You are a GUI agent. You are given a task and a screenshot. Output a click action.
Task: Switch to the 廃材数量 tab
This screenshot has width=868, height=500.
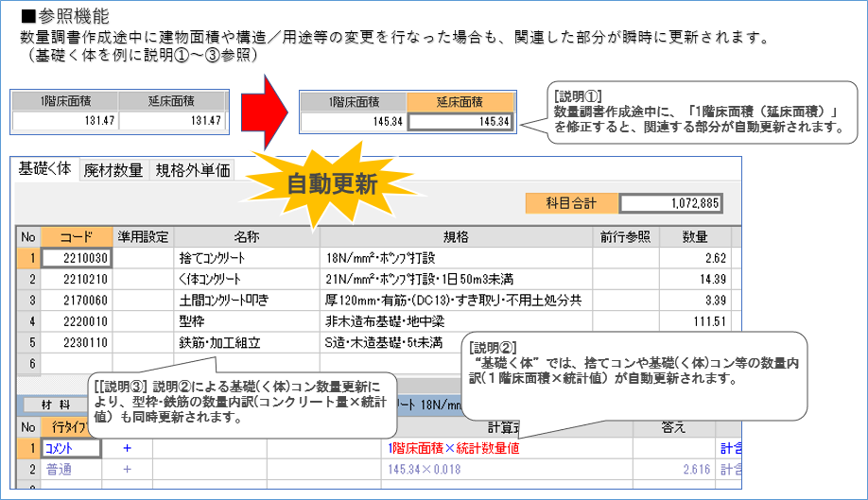coord(113,170)
